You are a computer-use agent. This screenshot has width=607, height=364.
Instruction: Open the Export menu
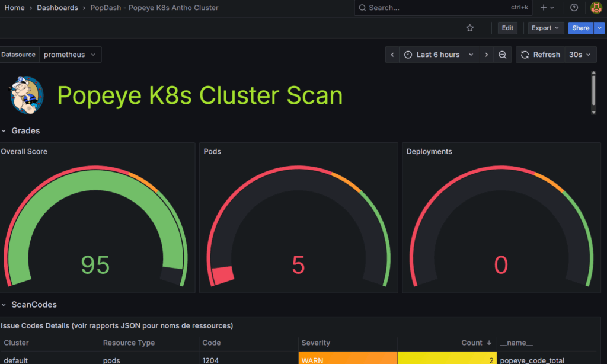[545, 28]
